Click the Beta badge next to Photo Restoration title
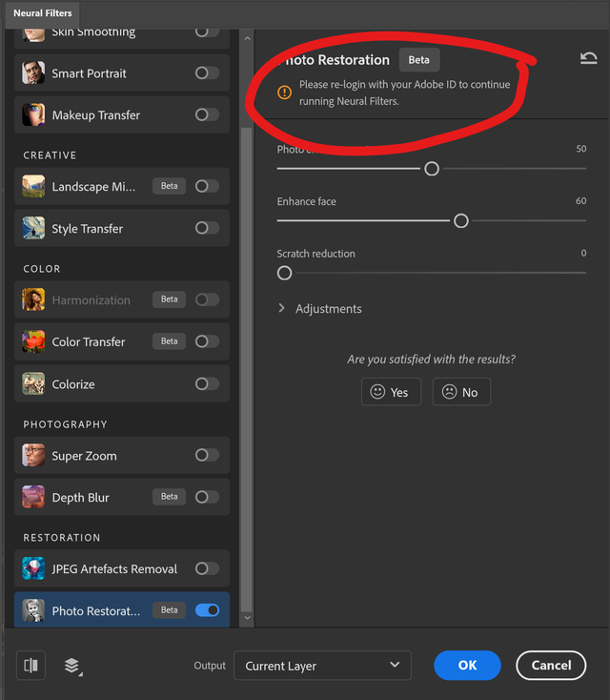 (x=419, y=60)
